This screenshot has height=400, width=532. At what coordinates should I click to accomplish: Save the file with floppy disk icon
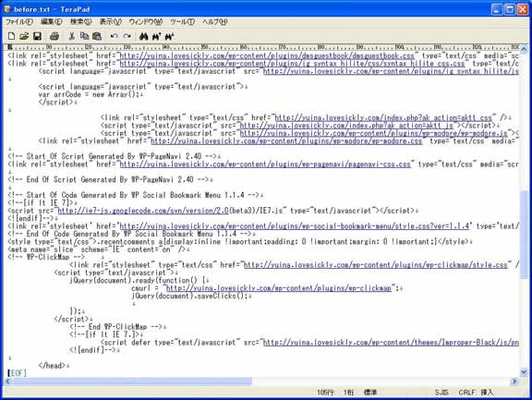[x=37, y=36]
